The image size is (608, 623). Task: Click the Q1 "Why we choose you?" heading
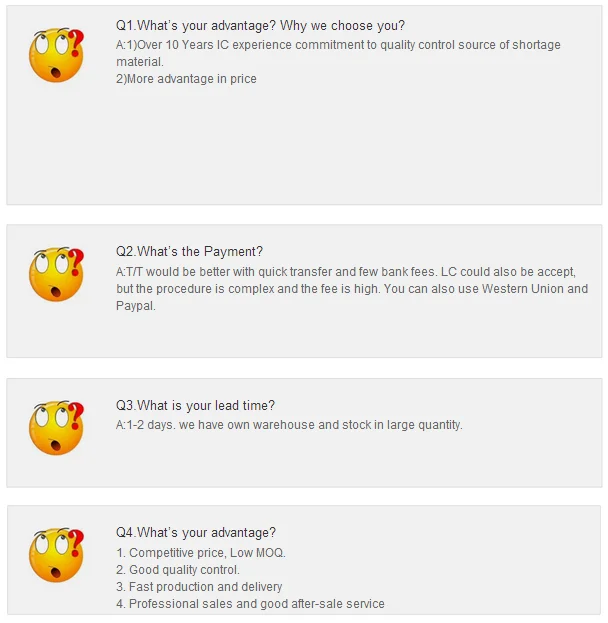(260, 25)
